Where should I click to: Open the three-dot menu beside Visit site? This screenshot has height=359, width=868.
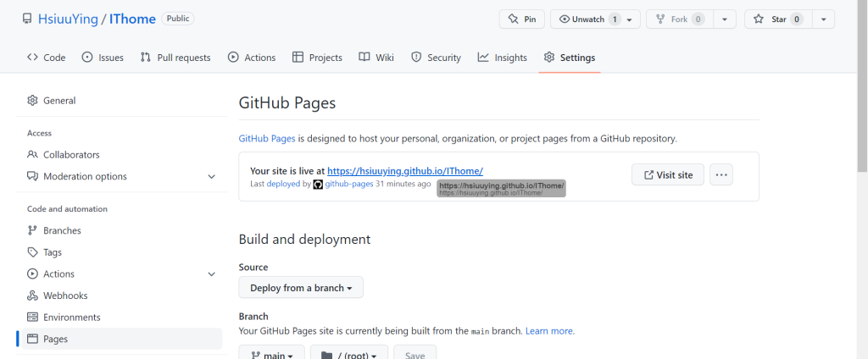click(721, 174)
